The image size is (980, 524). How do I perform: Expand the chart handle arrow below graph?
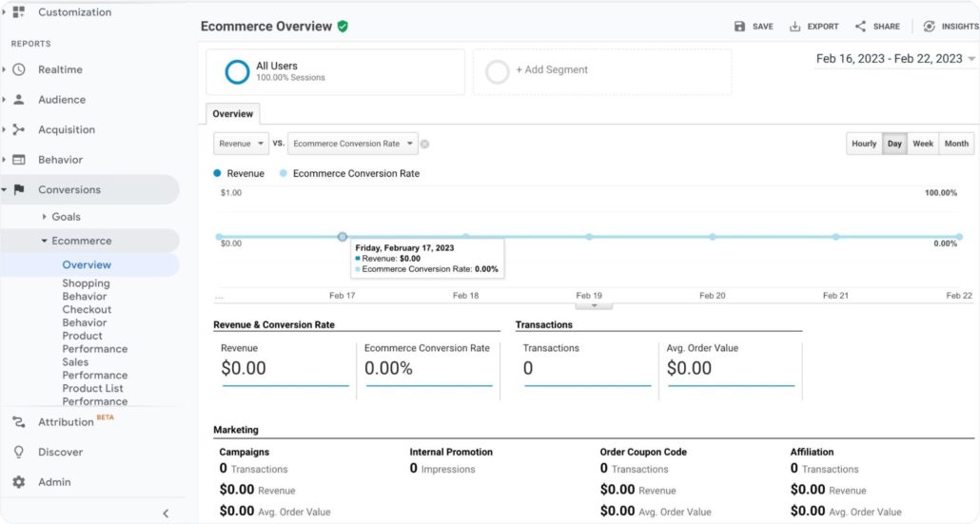594,306
